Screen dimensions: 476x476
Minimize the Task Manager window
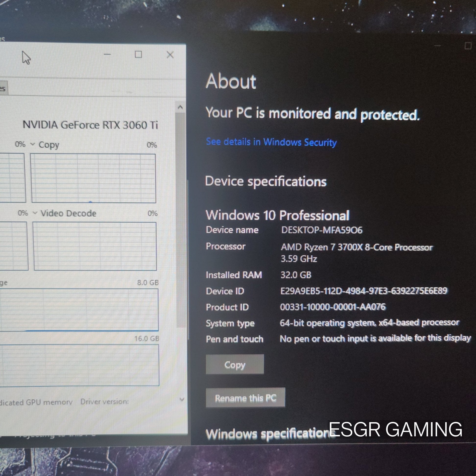pos(107,54)
